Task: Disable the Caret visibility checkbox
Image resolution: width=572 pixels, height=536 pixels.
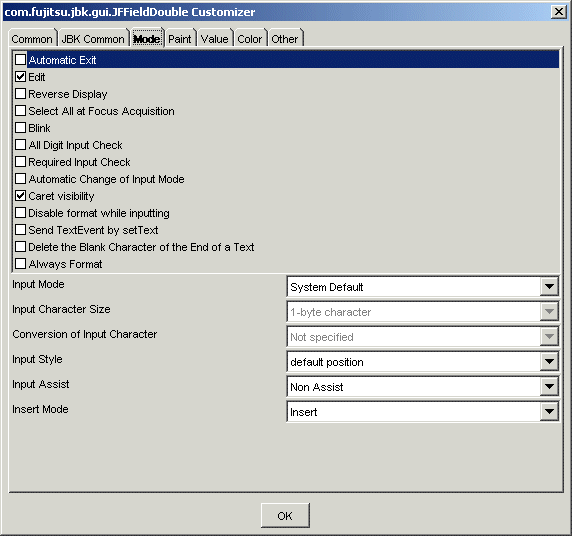Action: [x=20, y=196]
